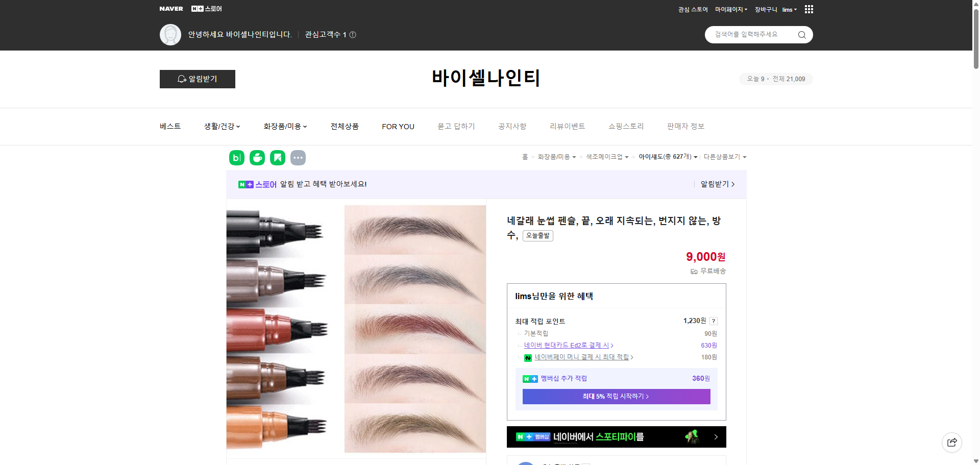
Task: Click the 최대 5% 적립 시작하기 gradient banner button
Action: pos(616,396)
